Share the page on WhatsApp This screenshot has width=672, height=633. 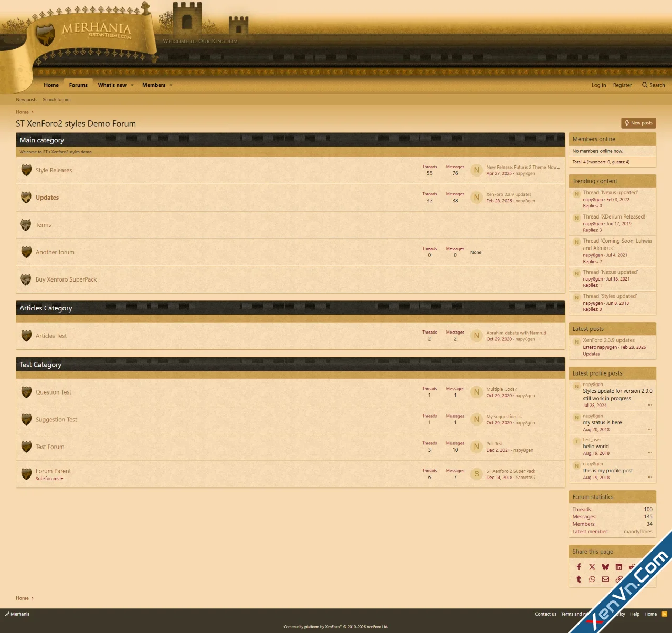[x=592, y=579]
